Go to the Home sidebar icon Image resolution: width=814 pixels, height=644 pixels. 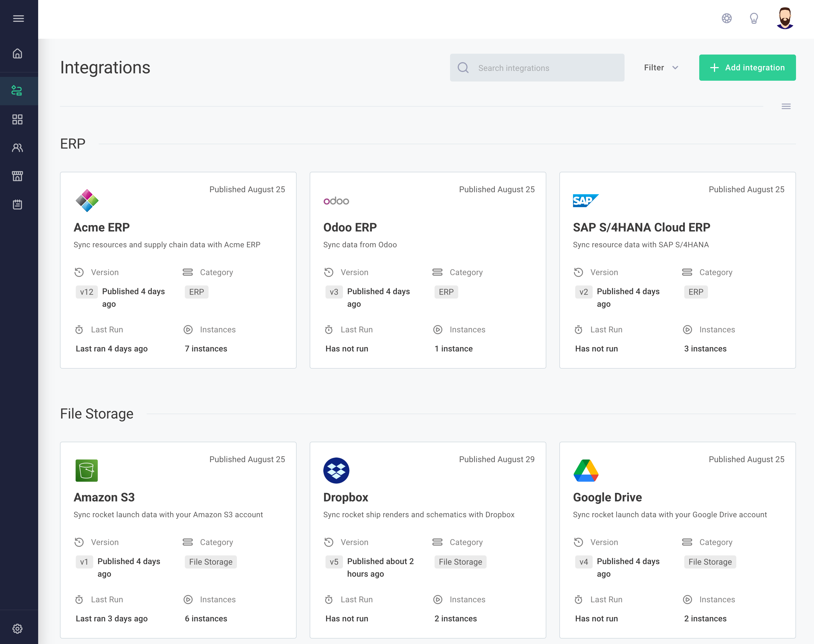[x=18, y=53]
